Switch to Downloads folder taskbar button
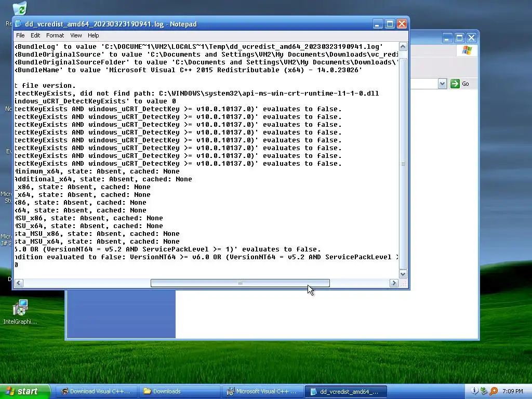This screenshot has width=532, height=399. tap(179, 391)
